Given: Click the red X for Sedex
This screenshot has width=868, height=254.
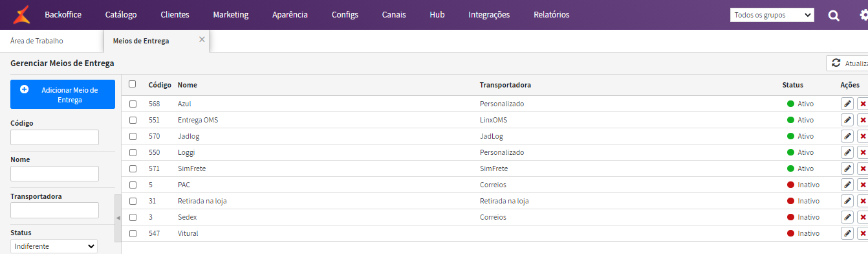Looking at the screenshot, I should coord(863,217).
